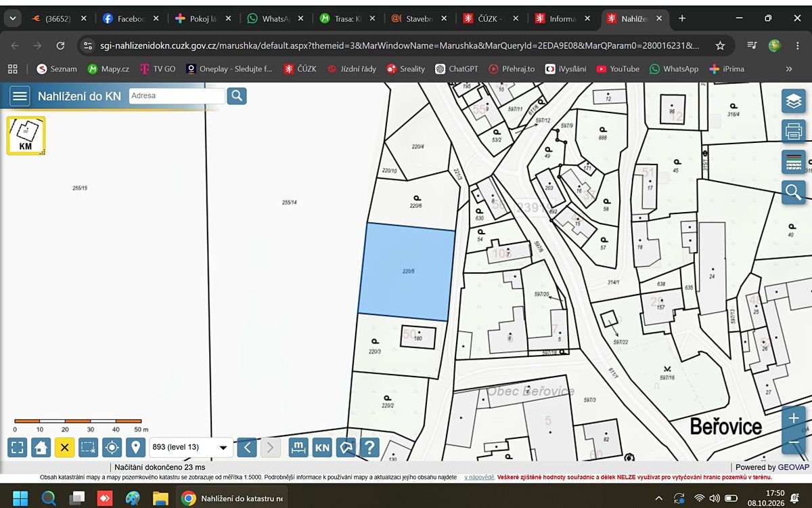The width and height of the screenshot is (812, 508).
Task: Clear selection with the yellow X button
Action: [x=64, y=447]
